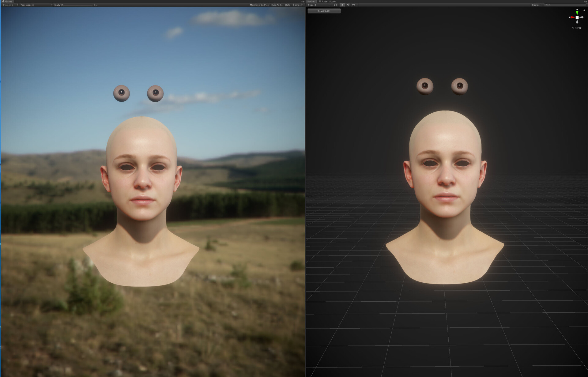This screenshot has height=377, width=588.
Task: Open the Gizmos dropdown in Scene view
Action: pos(536,5)
